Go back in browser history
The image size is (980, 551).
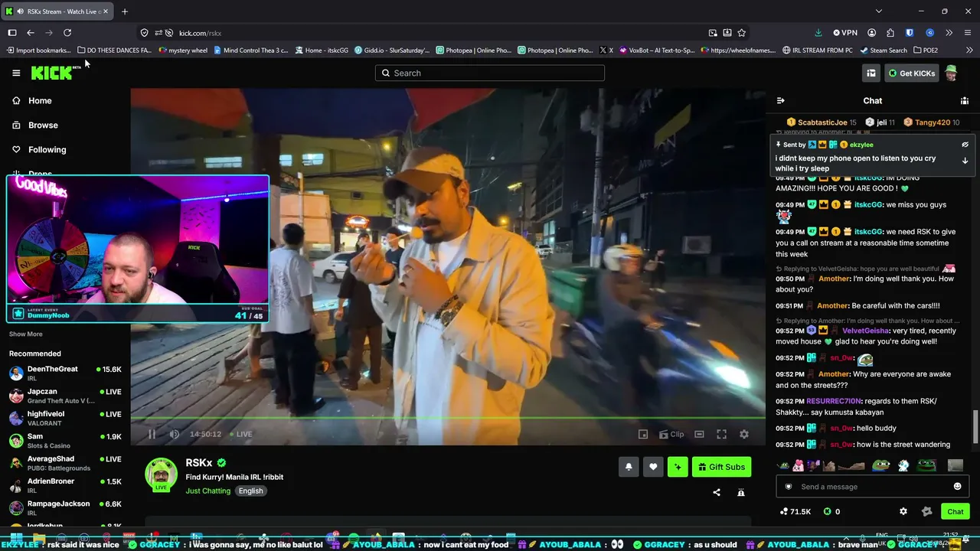point(31,33)
